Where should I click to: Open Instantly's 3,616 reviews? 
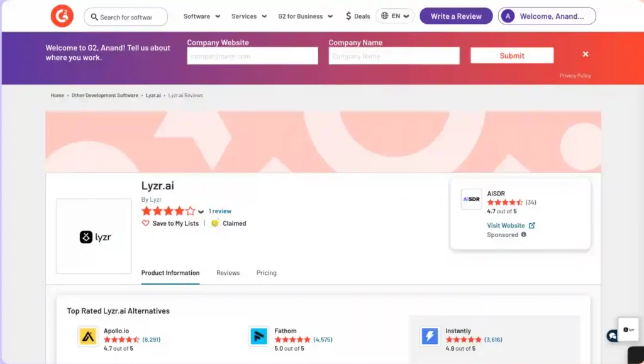point(493,339)
